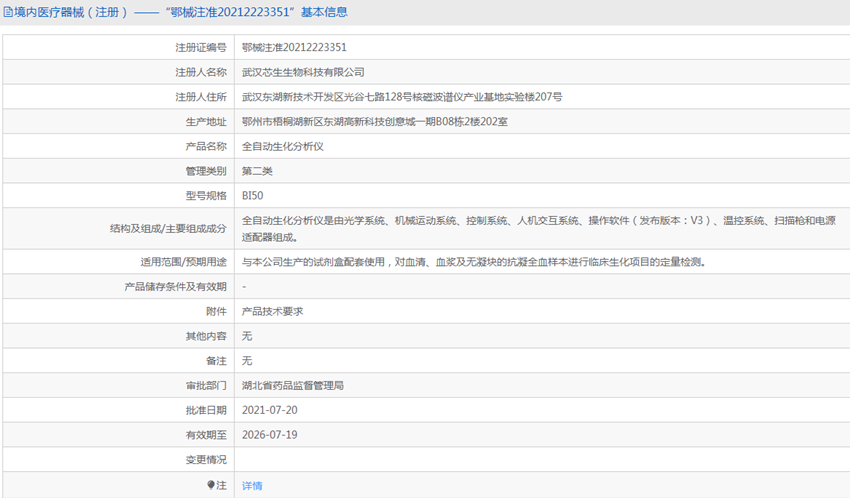Click registrant name 武汉芯生生物科技有限公司
The height and width of the screenshot is (498, 850).
tap(303, 72)
